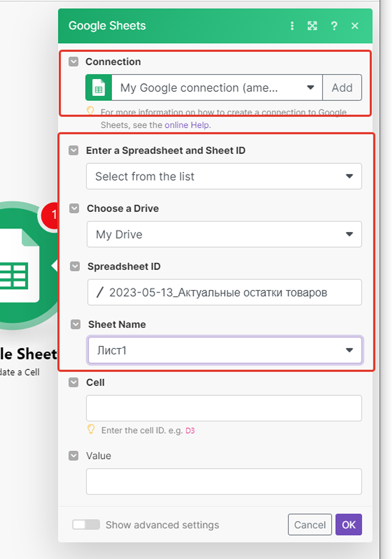The width and height of the screenshot is (392, 559).
Task: Click the empty Cell input field
Action: (x=224, y=408)
